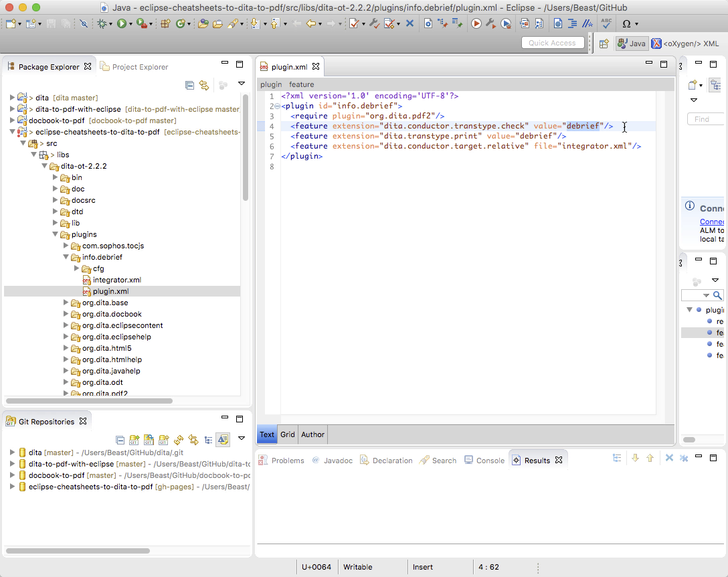Toggle Link with Editor and Selection in Git Repositories
The image size is (728, 577).
(x=193, y=440)
